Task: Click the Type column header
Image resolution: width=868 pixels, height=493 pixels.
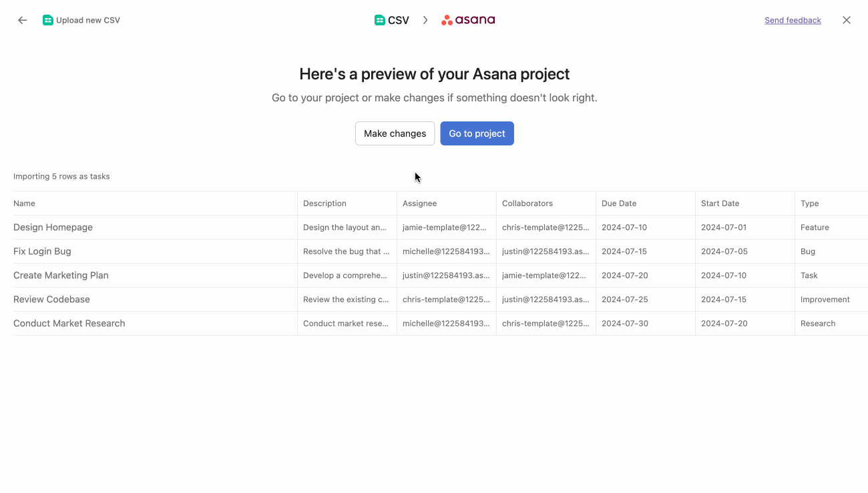Action: pyautogui.click(x=809, y=203)
